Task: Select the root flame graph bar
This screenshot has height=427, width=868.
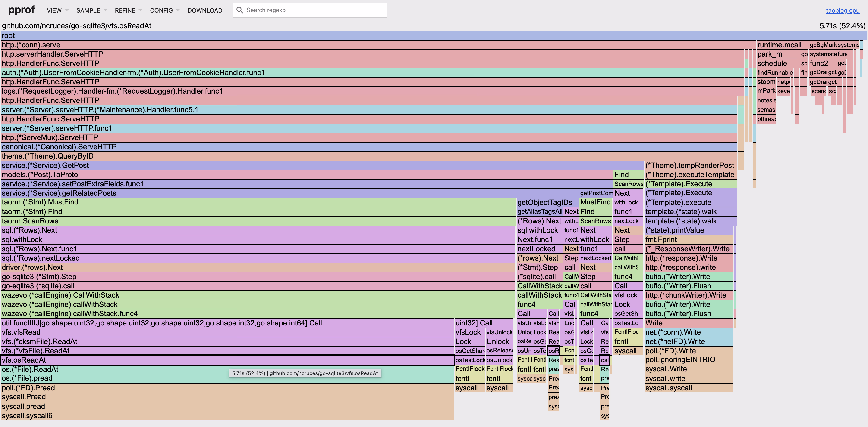Action: (x=431, y=36)
